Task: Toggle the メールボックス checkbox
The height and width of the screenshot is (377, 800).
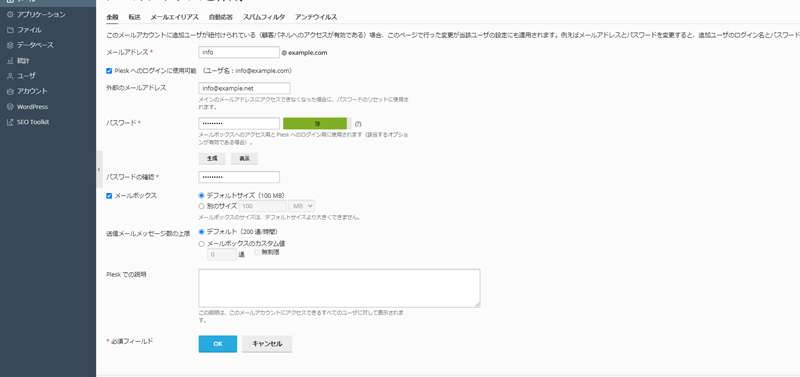Action: (109, 195)
